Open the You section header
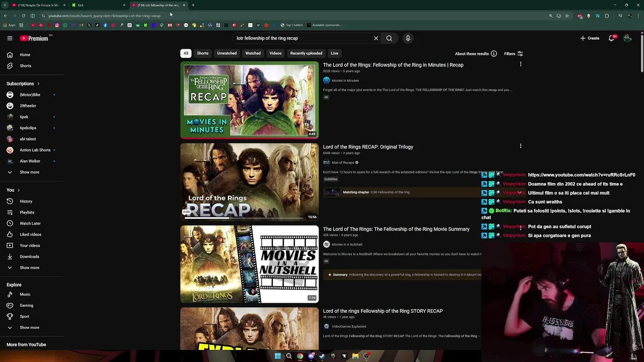The height and width of the screenshot is (362, 644). [13, 190]
